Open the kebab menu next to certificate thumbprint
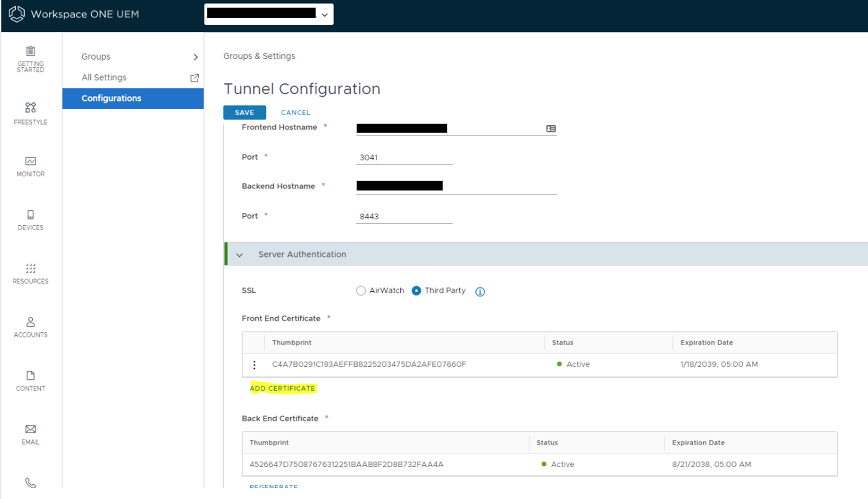Viewport: 868px width, 499px height. click(x=255, y=364)
